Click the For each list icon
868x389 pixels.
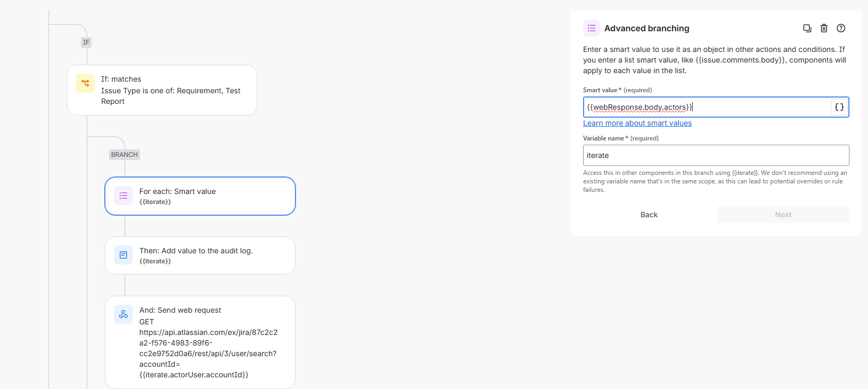tap(123, 196)
